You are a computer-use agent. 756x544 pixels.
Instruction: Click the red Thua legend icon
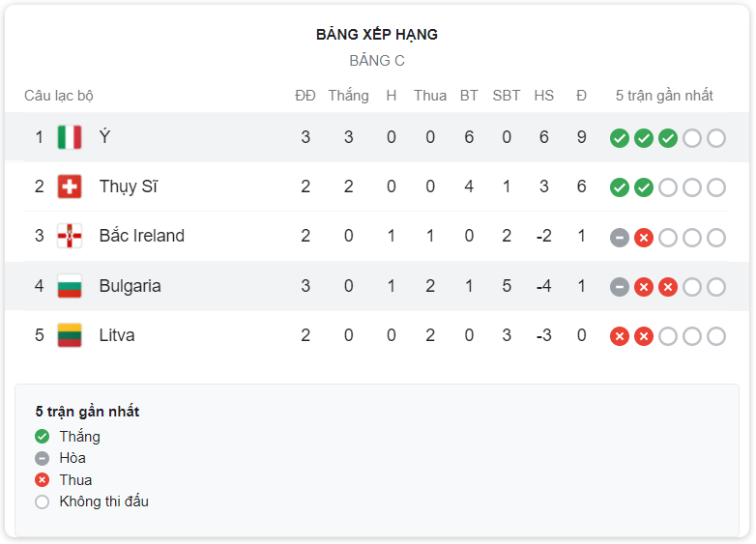click(42, 480)
